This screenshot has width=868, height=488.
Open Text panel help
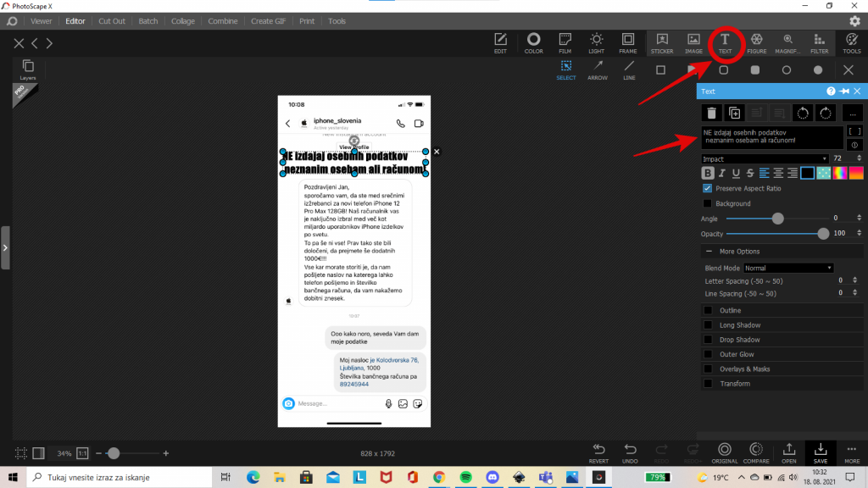click(x=831, y=91)
